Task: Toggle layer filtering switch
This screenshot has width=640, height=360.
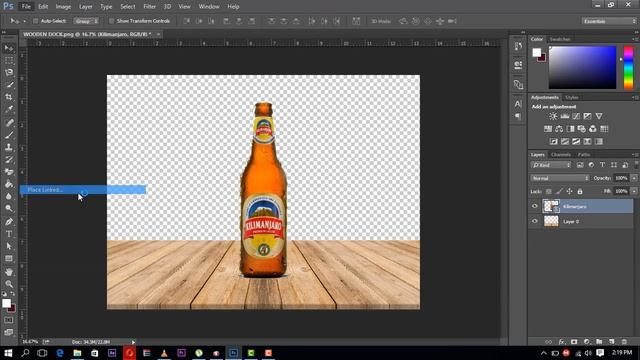Action: coord(636,164)
